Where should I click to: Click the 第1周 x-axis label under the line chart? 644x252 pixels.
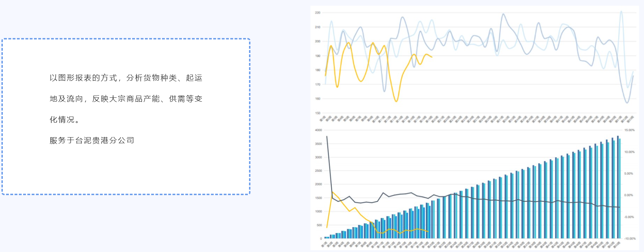pos(323,119)
